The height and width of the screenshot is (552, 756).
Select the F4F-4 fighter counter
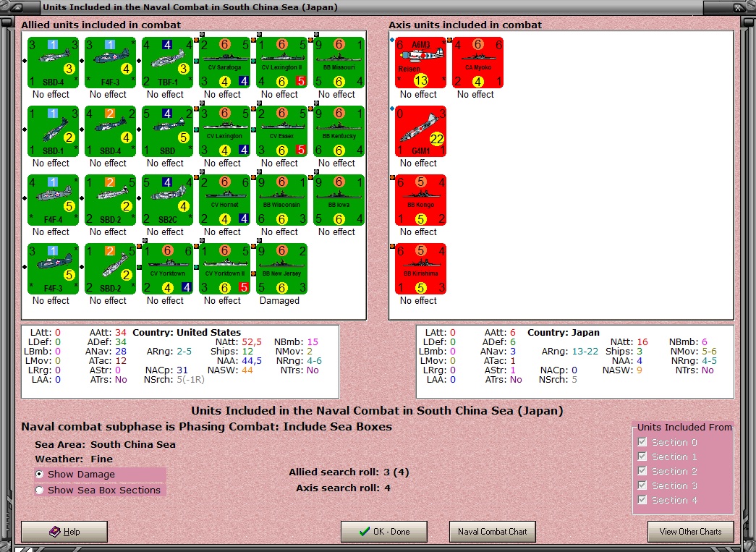click(x=53, y=200)
